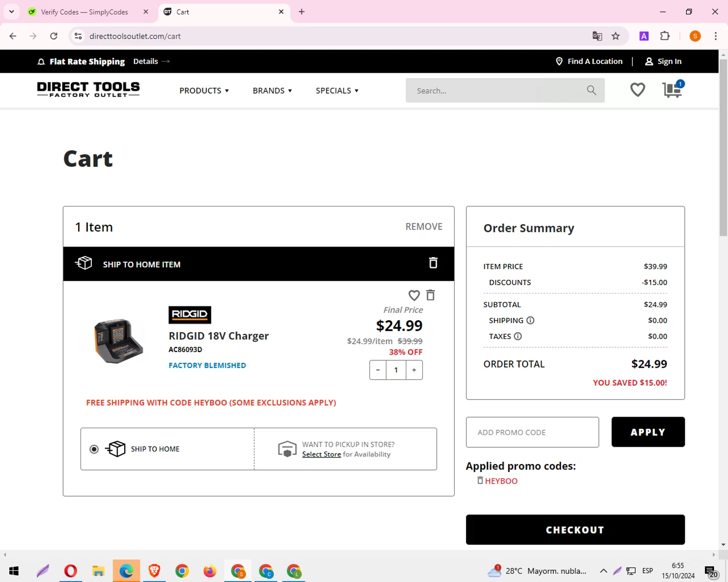
Task: Remove the HEYBOO promo code
Action: click(480, 481)
